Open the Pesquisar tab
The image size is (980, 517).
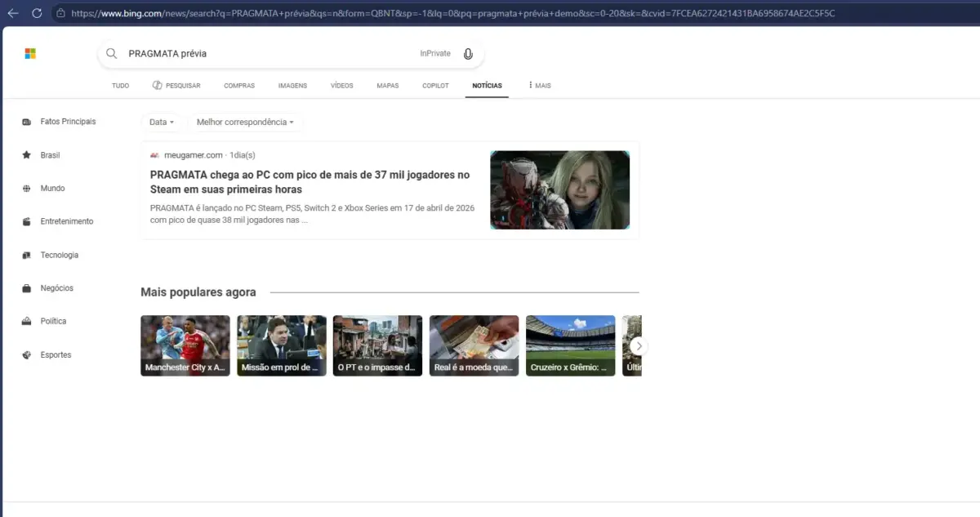[176, 86]
